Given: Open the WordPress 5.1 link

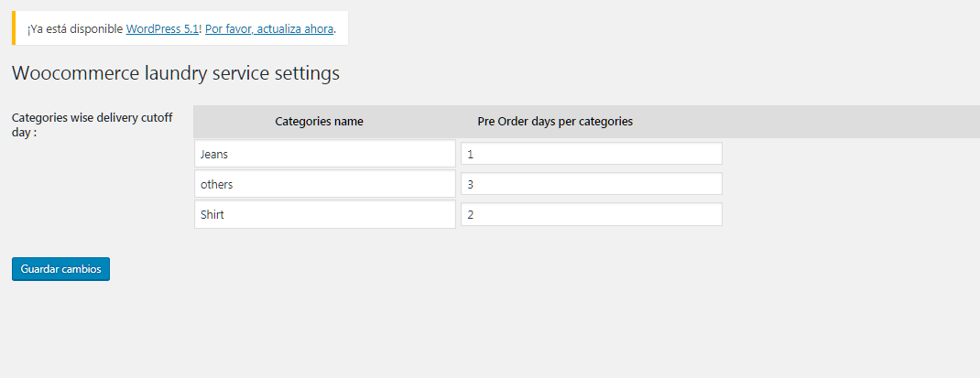Looking at the screenshot, I should [x=162, y=29].
